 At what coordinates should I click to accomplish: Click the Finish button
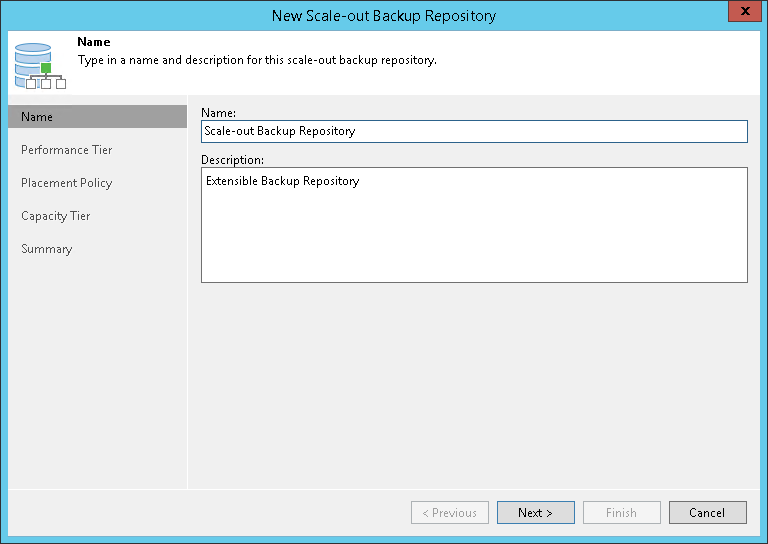[621, 513]
